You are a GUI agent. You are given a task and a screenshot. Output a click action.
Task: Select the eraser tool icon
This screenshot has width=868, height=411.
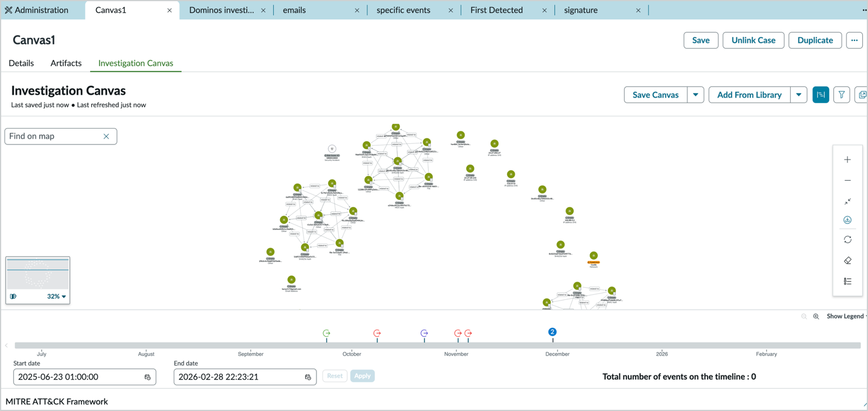point(847,261)
